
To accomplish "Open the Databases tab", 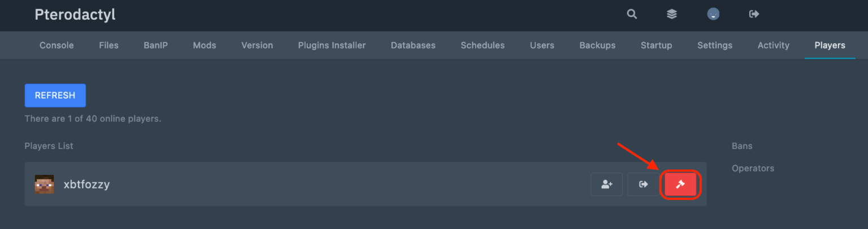I will click(x=413, y=45).
